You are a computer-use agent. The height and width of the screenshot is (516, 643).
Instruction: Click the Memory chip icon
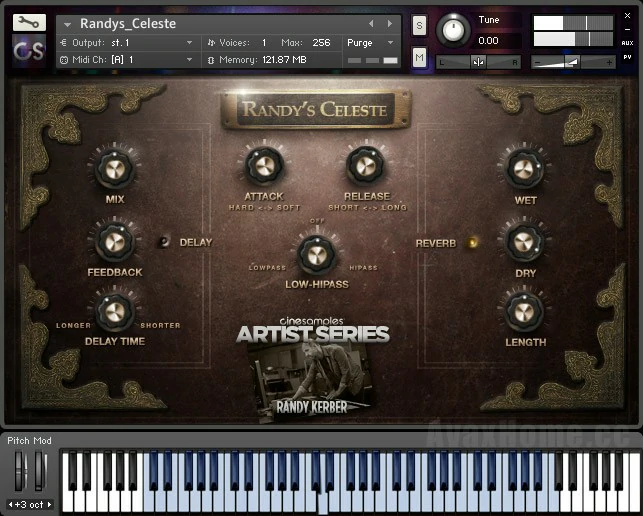[x=211, y=60]
